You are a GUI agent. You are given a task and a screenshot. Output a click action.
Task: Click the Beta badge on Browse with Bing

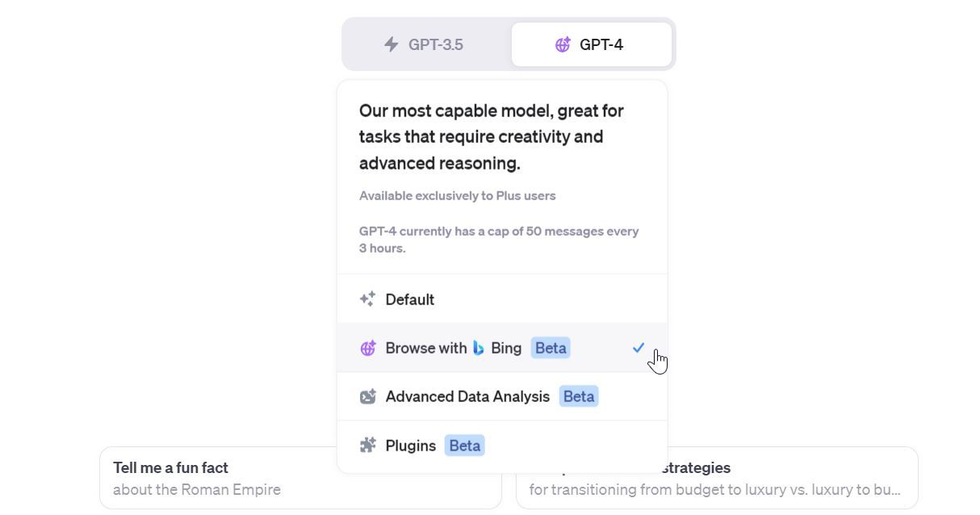pyautogui.click(x=550, y=348)
